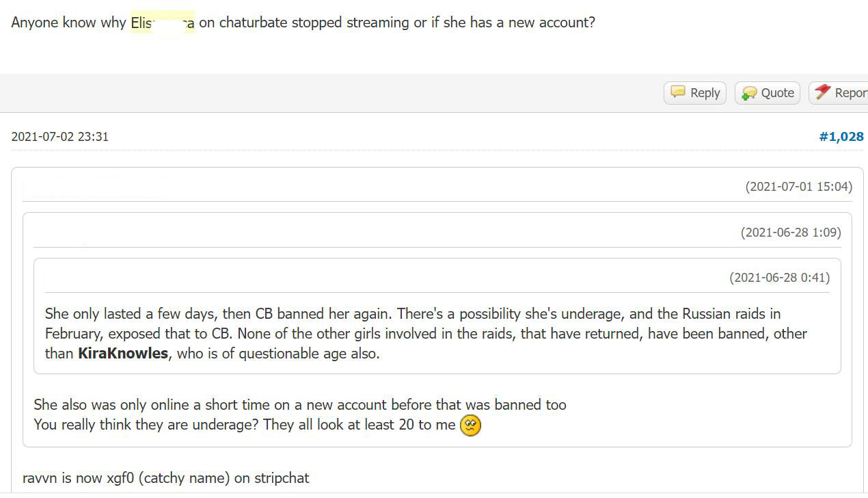Open the permalink for post #1,028
This screenshot has height=498, width=868.
coord(841,136)
